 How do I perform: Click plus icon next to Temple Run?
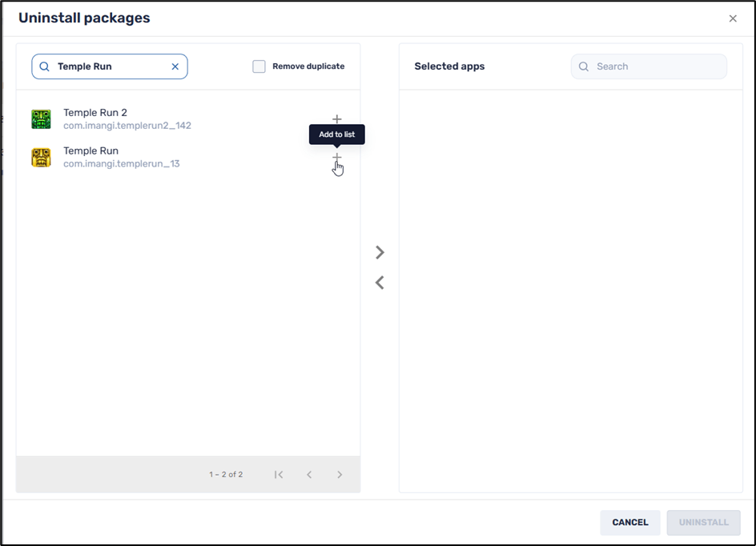click(x=336, y=158)
